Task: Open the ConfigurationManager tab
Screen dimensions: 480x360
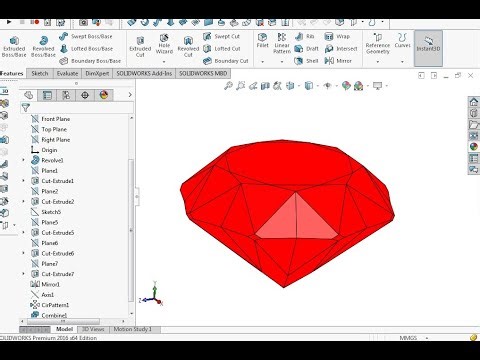Action: pos(66,95)
